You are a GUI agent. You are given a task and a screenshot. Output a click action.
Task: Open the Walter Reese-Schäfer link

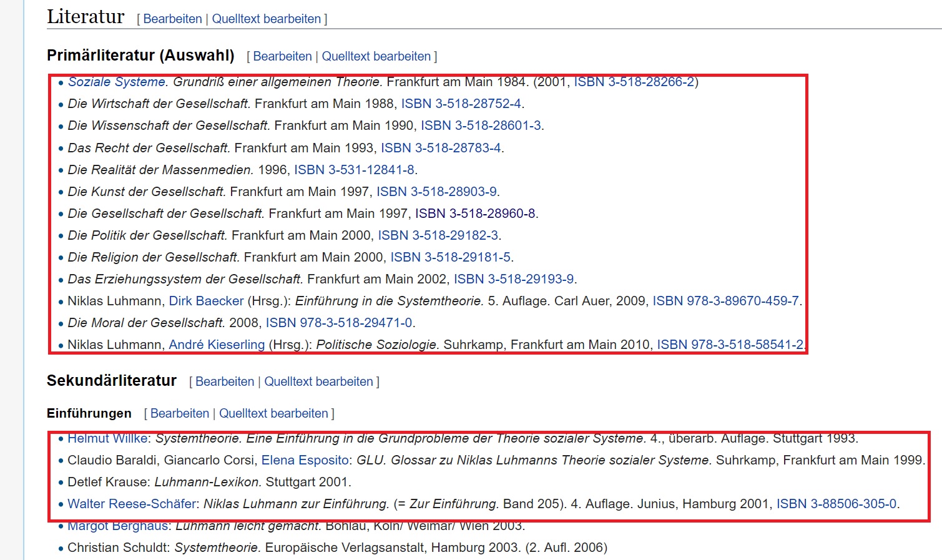[x=132, y=504]
